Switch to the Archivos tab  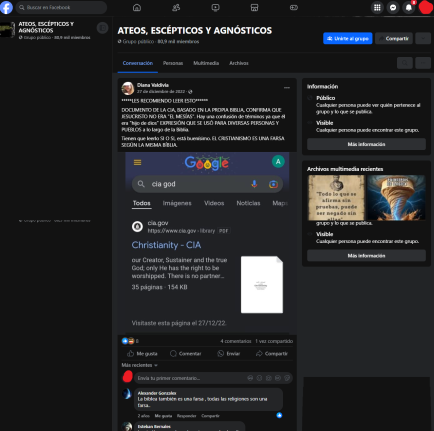tap(239, 63)
